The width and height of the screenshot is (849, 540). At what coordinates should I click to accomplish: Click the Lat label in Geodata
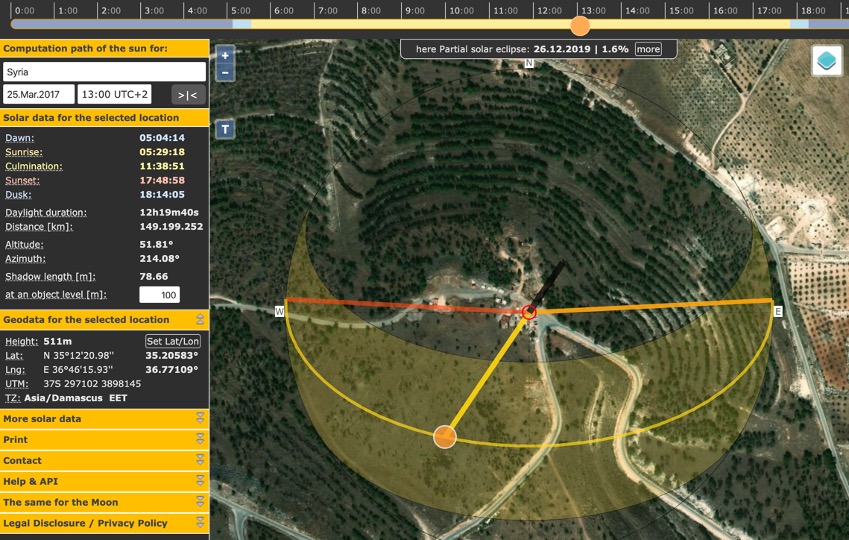pos(14,355)
